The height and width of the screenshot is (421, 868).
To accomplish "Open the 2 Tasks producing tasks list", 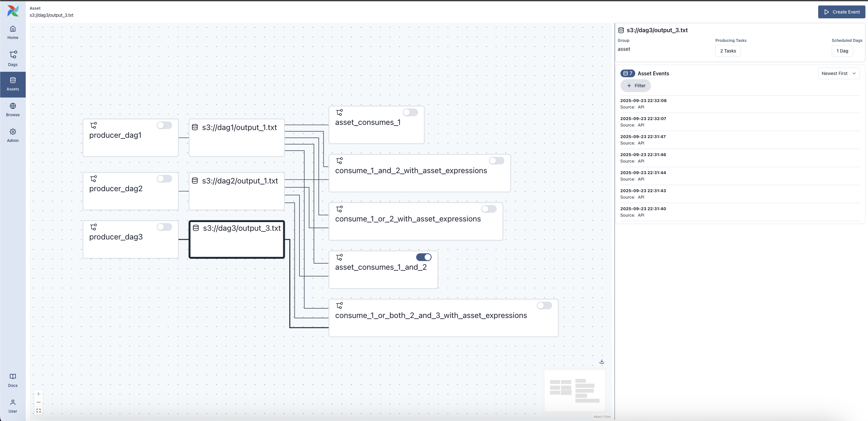I will click(728, 51).
